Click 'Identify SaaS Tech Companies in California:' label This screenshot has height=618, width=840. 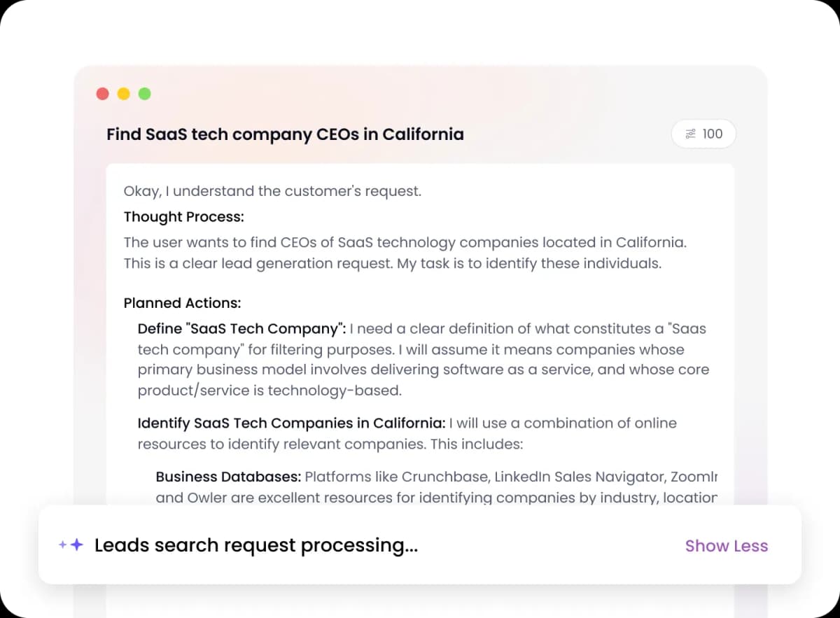point(290,423)
